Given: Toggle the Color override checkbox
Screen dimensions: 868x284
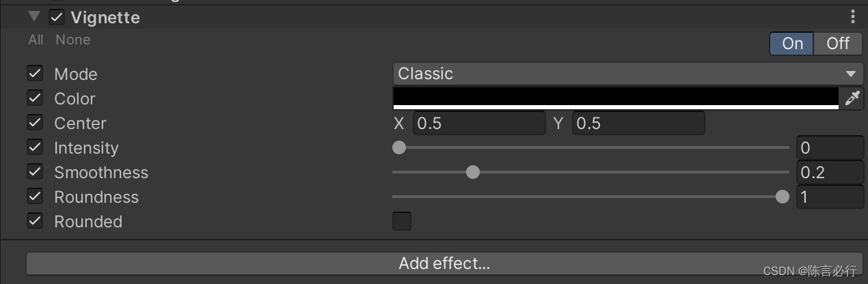Looking at the screenshot, I should coord(35,98).
